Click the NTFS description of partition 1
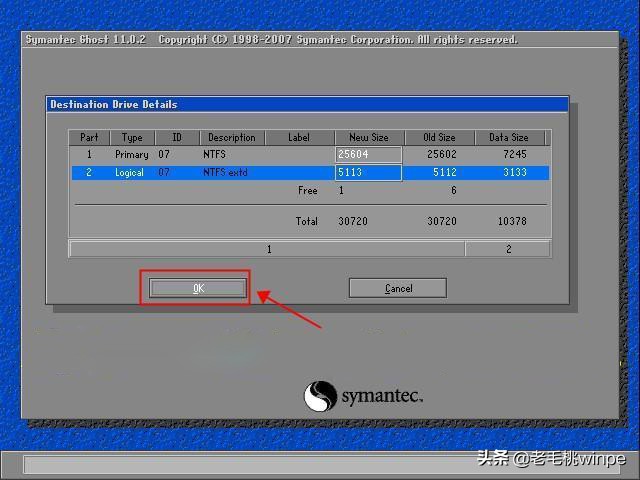Image resolution: width=640 pixels, height=480 pixels. [214, 155]
